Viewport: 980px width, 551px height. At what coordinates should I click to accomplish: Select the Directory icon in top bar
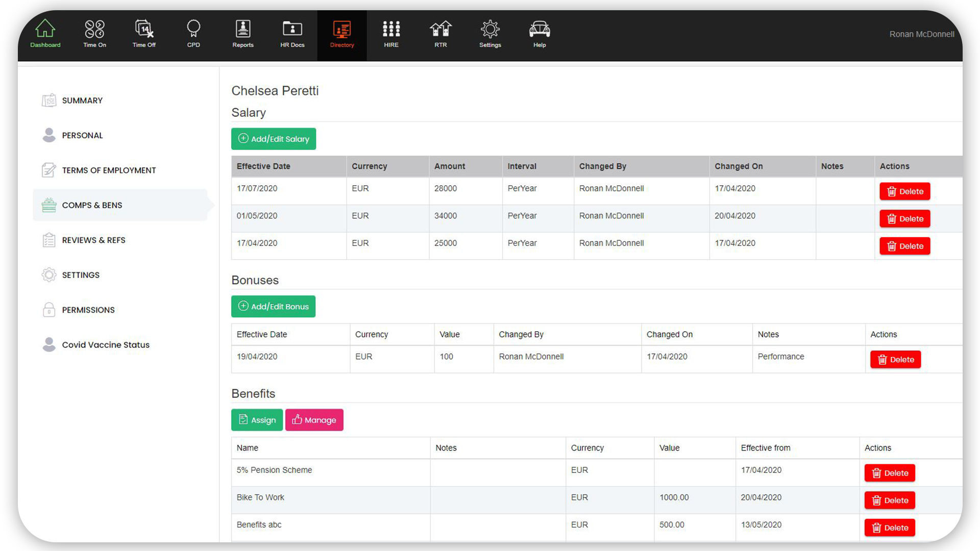click(341, 30)
